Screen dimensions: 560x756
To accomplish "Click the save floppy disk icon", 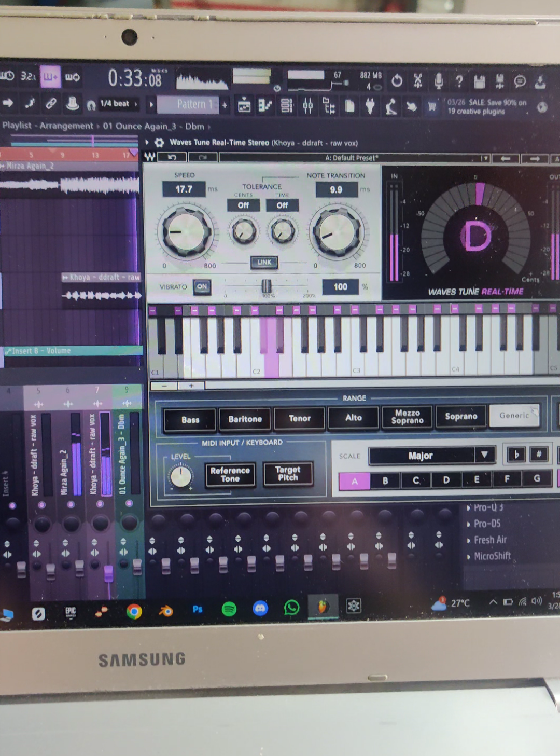I will pos(479,81).
